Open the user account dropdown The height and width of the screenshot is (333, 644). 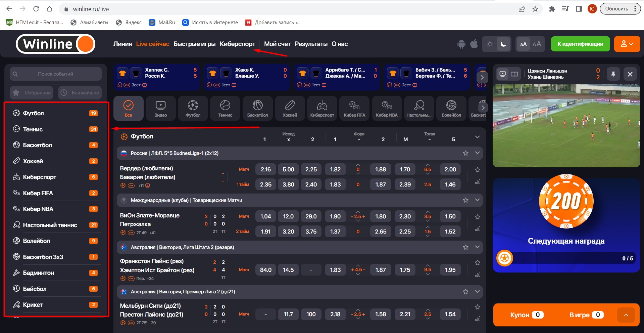click(627, 44)
